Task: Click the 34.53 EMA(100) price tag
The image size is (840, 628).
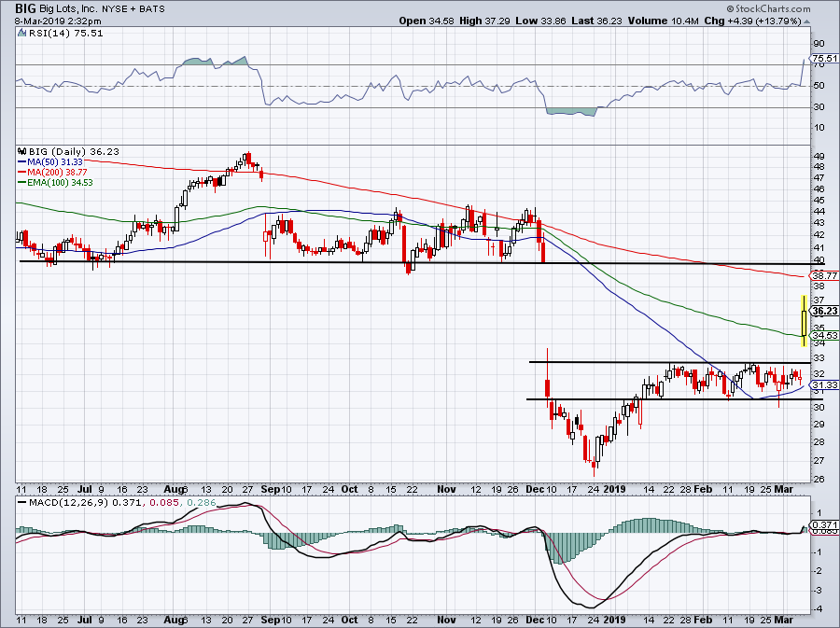Action: [824, 336]
